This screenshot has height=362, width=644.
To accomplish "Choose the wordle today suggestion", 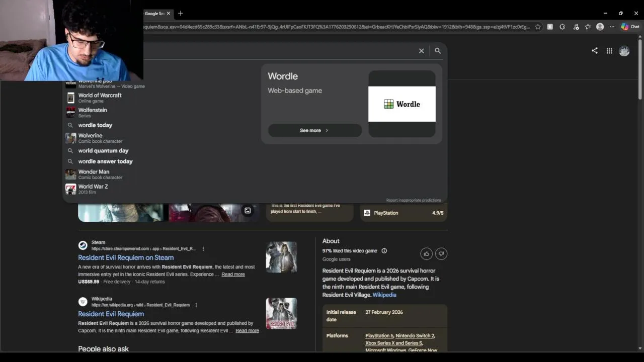I will click(x=95, y=125).
